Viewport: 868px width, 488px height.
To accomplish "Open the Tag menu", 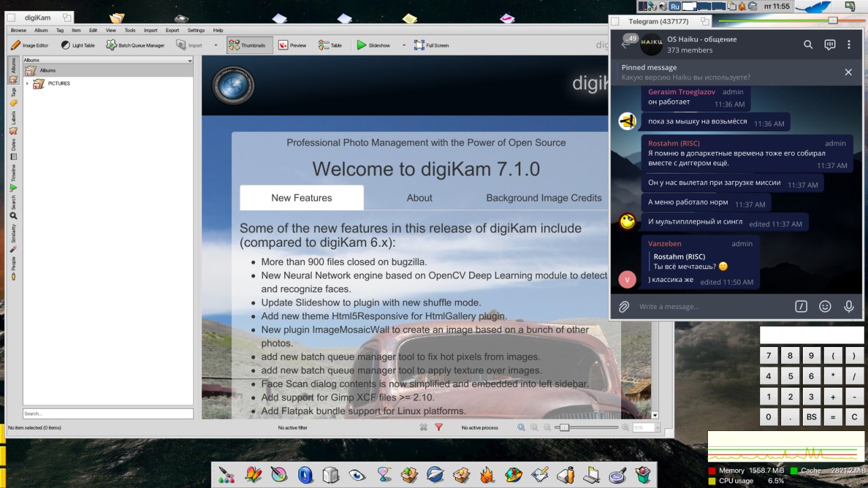I will pyautogui.click(x=60, y=30).
